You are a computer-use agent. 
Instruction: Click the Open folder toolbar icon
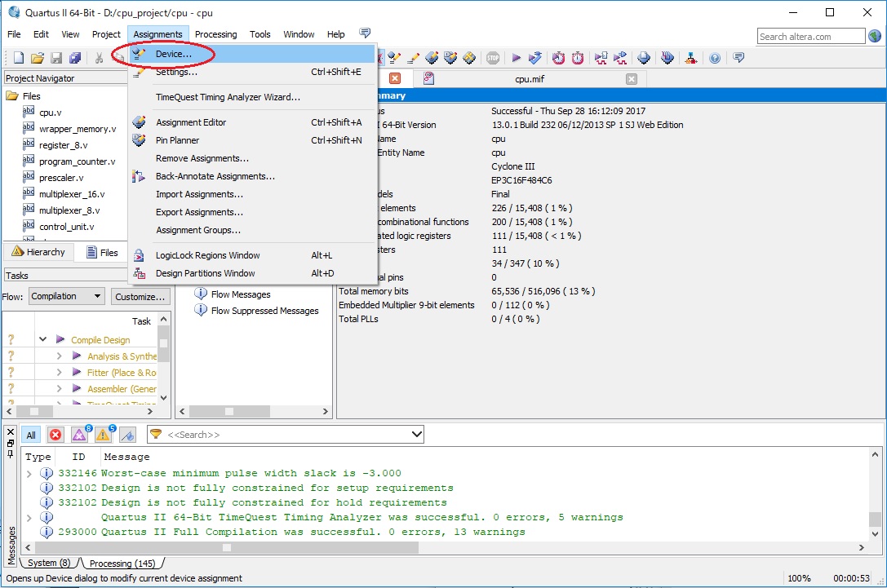click(38, 58)
